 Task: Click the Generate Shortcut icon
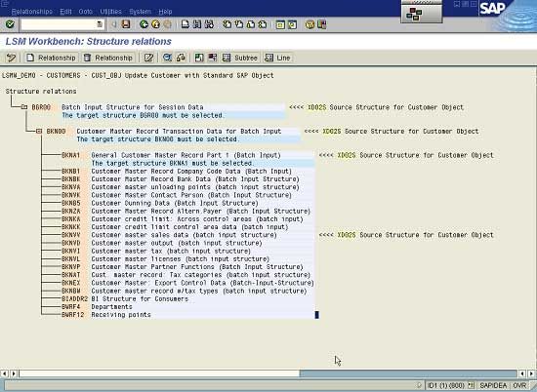point(292,24)
